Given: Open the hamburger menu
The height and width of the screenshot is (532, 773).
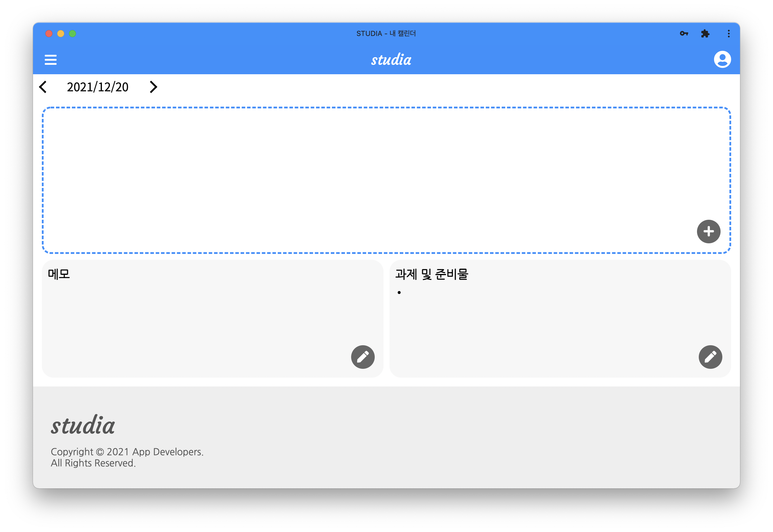Looking at the screenshot, I should (x=51, y=60).
